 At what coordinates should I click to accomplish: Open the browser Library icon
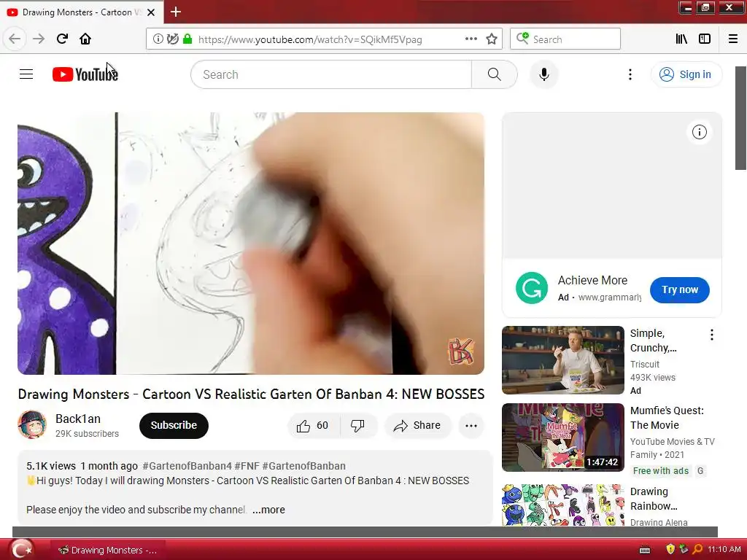tap(681, 39)
